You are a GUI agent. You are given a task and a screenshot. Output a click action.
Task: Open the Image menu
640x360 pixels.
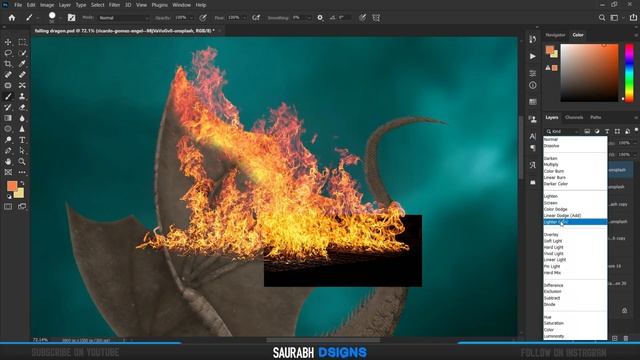[x=47, y=5]
